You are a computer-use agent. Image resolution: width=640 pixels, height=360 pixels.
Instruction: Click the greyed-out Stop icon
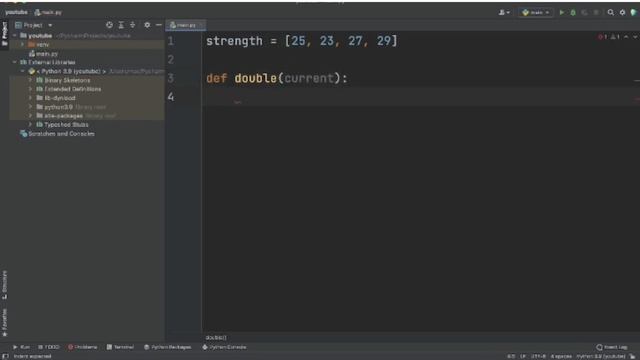coord(596,13)
